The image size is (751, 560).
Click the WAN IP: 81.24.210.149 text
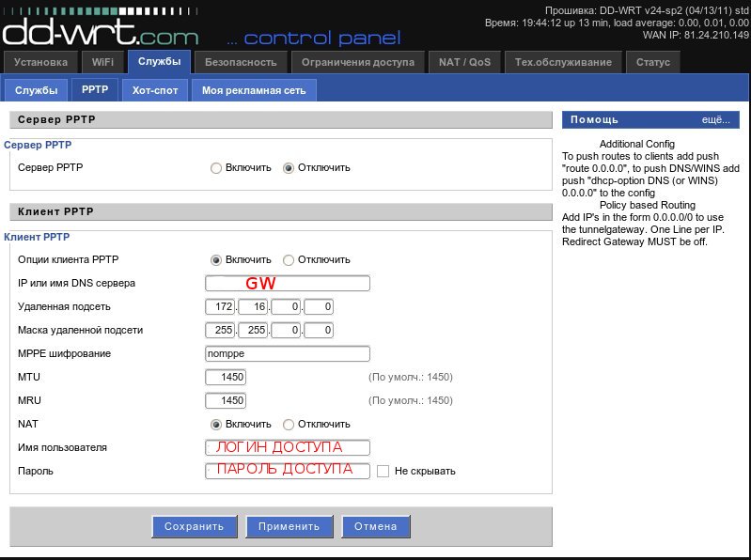point(696,35)
